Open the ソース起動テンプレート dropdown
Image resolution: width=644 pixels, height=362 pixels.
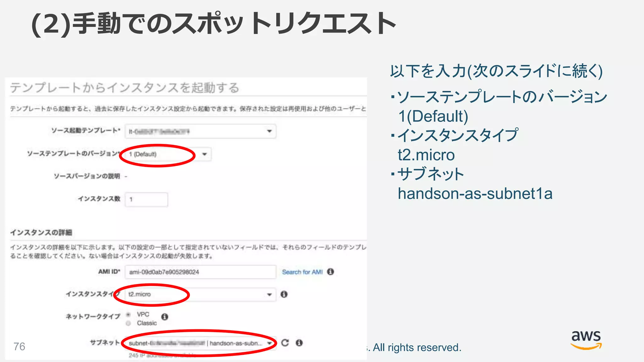click(x=200, y=131)
